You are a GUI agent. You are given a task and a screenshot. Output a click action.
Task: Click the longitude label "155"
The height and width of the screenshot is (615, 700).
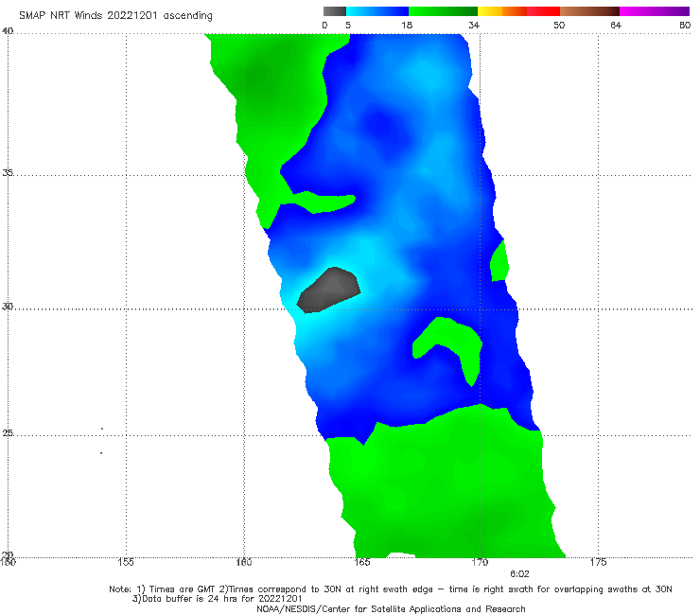coord(126,562)
